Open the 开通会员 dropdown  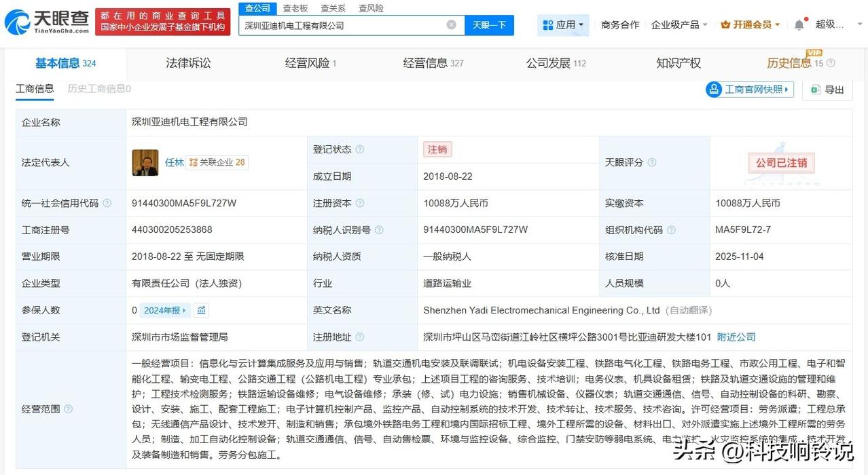tap(751, 24)
